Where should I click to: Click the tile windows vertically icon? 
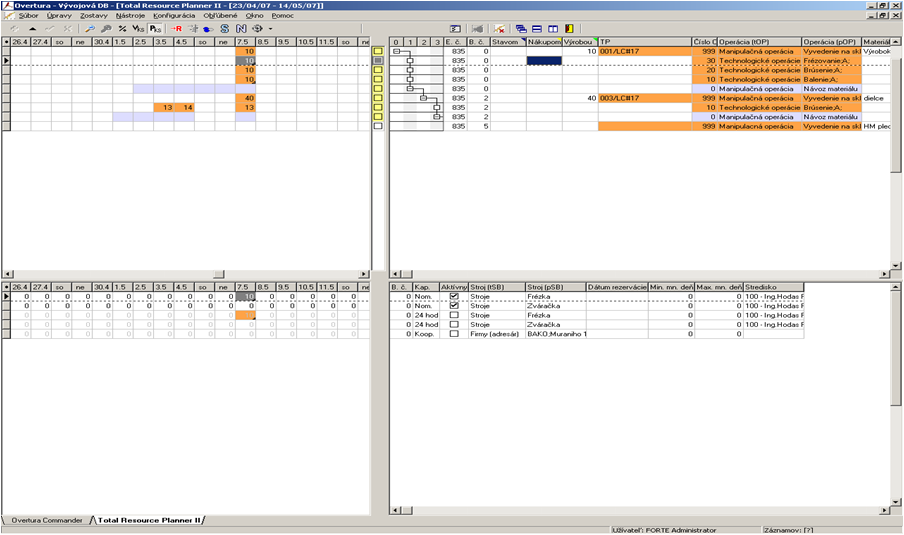pyautogui.click(x=553, y=28)
